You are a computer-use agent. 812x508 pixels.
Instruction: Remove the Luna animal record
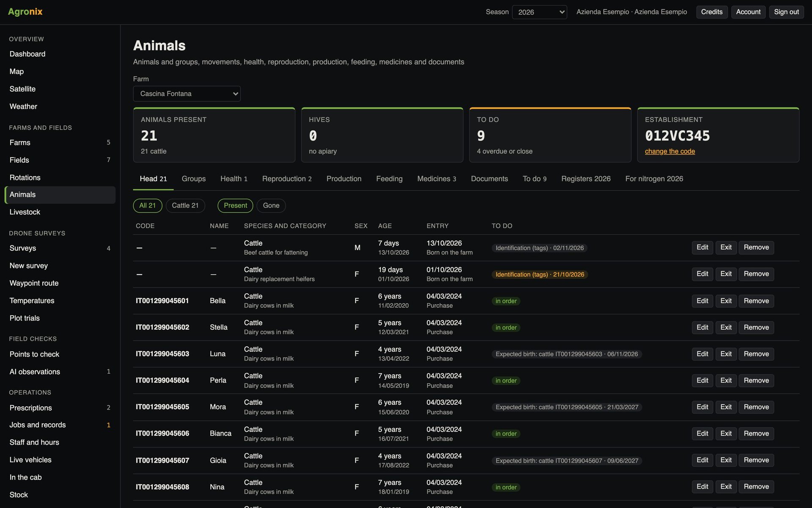coord(756,354)
